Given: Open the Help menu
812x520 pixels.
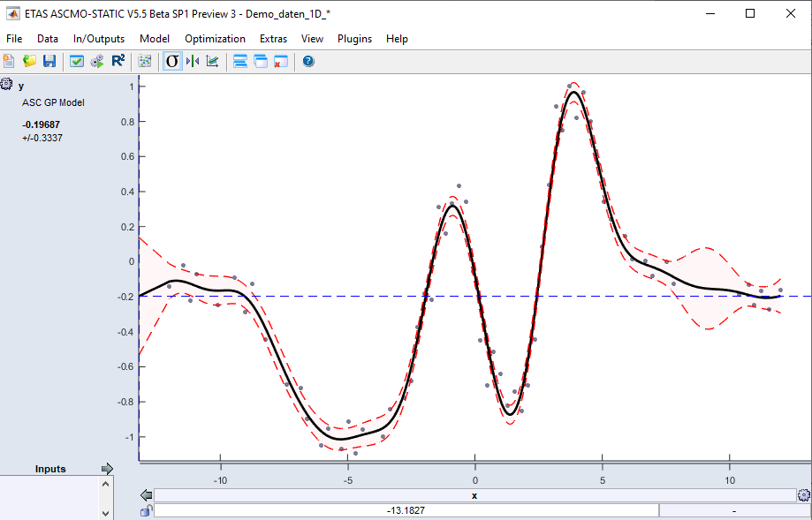Looking at the screenshot, I should pos(398,39).
